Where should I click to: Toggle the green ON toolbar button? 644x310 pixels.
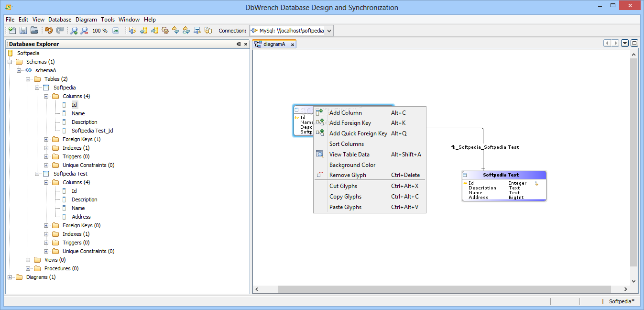pyautogui.click(x=116, y=31)
